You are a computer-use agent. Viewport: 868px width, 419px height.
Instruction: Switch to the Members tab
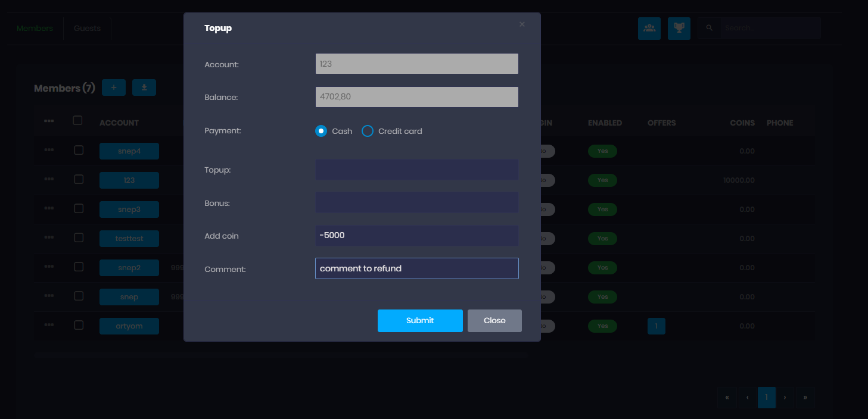35,29
